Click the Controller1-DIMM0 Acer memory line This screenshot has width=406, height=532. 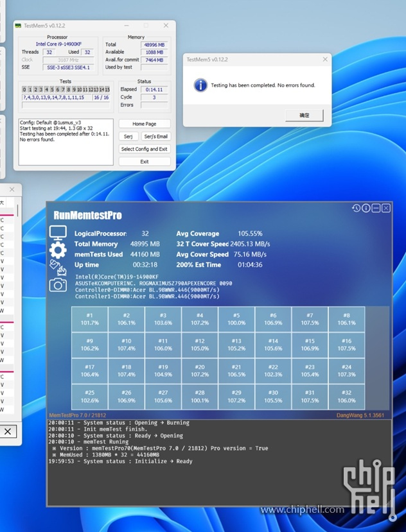click(x=147, y=296)
